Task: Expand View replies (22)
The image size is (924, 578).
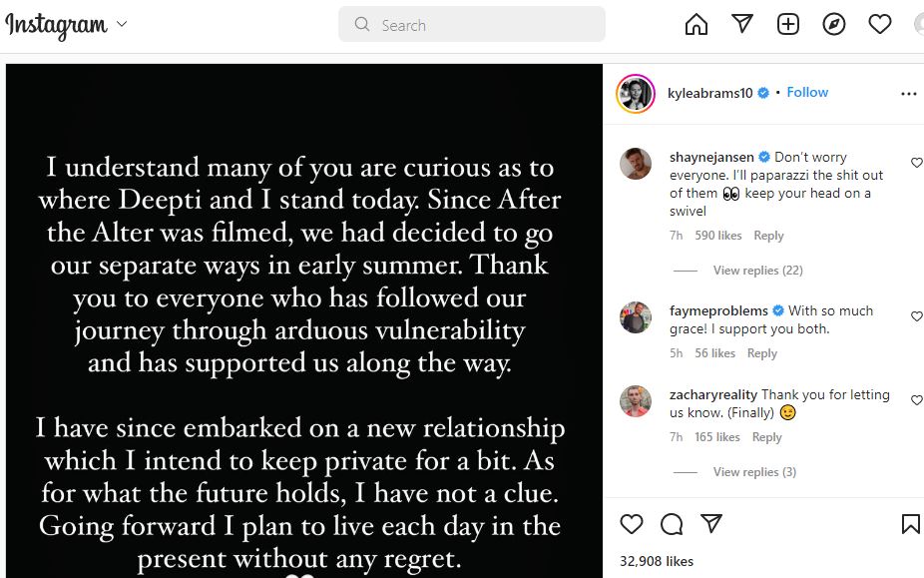Action: click(757, 271)
